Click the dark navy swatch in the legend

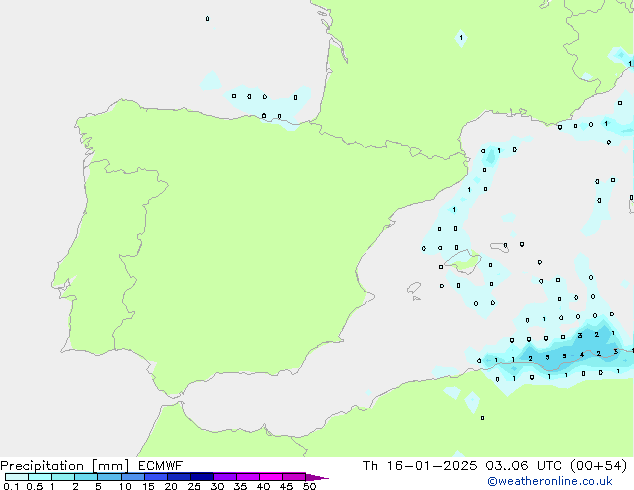pos(201,477)
